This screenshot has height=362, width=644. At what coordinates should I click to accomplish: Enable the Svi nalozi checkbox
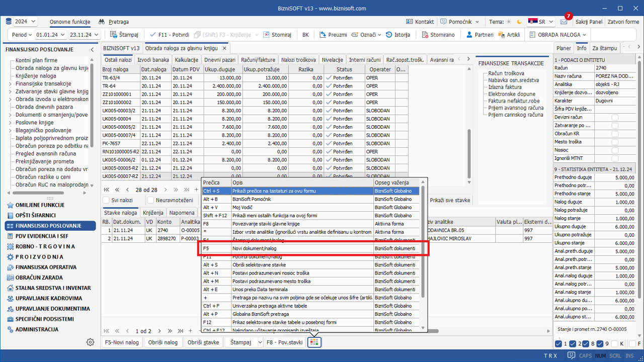tap(106, 200)
